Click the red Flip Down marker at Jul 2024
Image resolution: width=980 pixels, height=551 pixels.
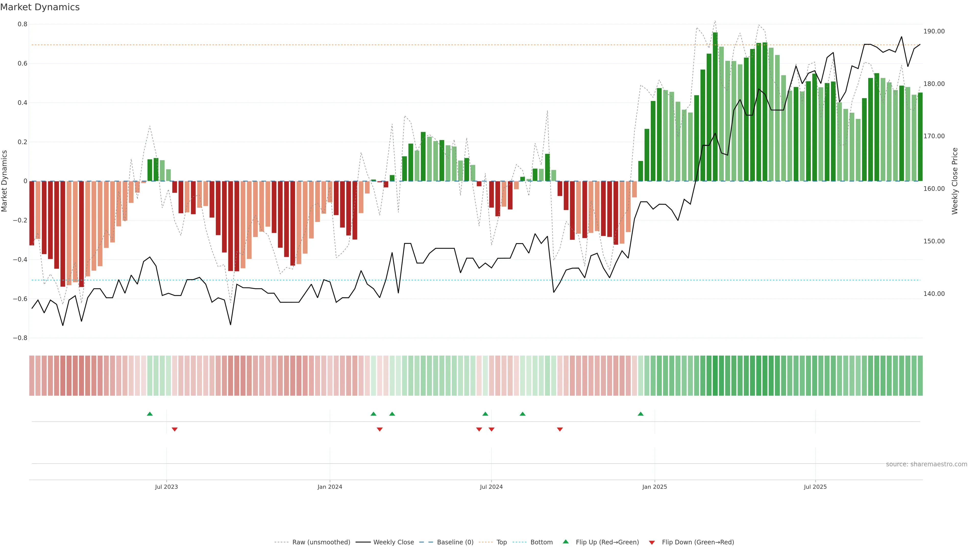coord(491,429)
